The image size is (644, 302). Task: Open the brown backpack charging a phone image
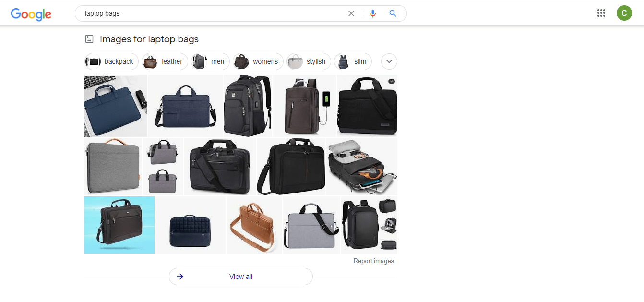(305, 106)
